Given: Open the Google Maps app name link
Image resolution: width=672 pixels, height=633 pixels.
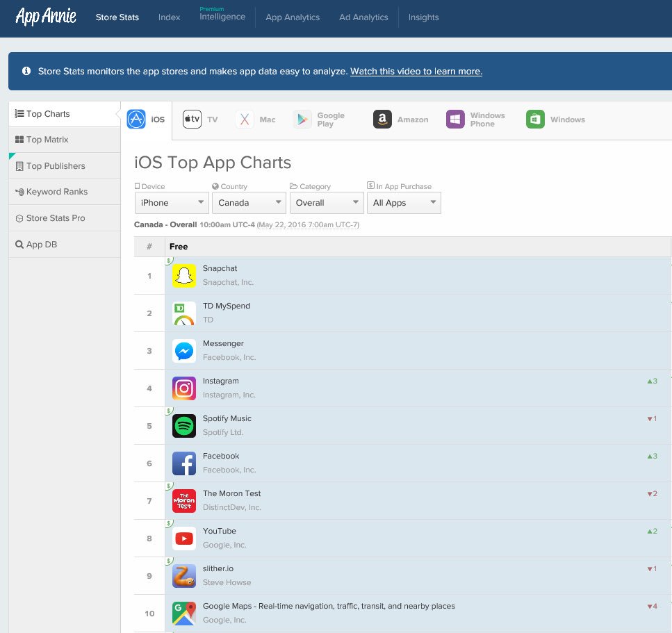Looking at the screenshot, I should [329, 606].
